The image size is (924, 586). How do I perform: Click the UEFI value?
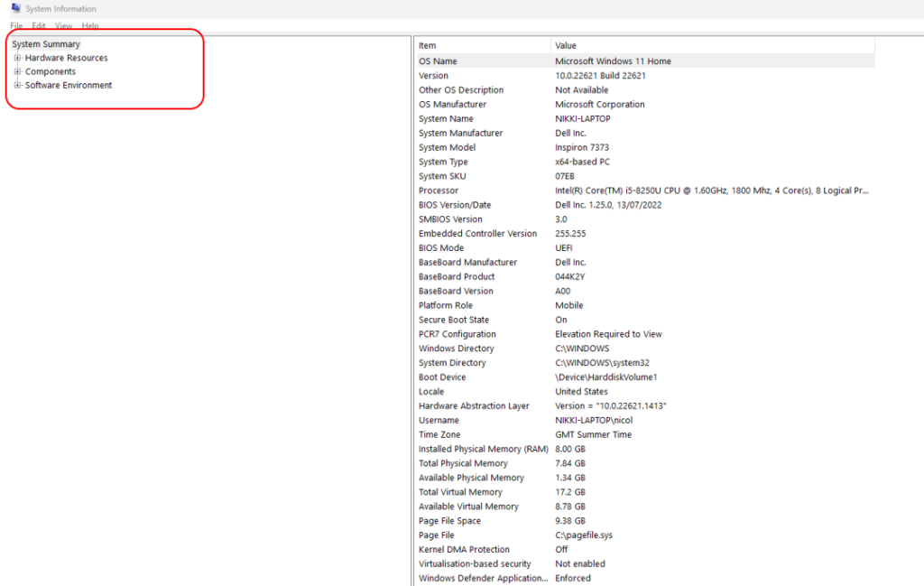tap(563, 247)
